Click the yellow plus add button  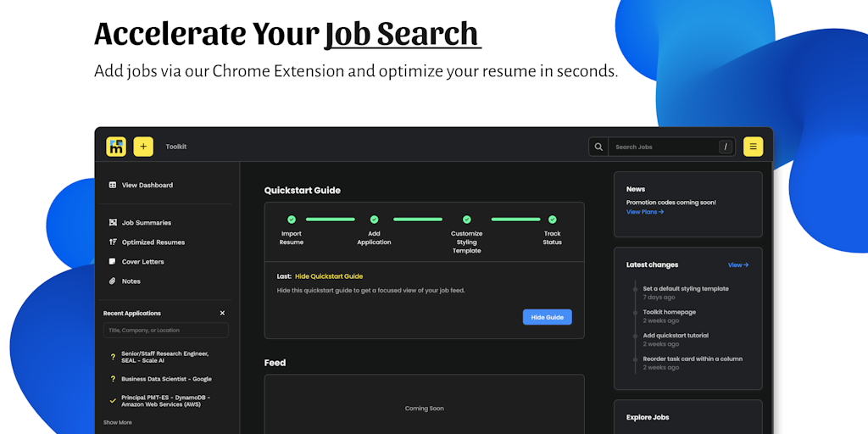pos(143,147)
